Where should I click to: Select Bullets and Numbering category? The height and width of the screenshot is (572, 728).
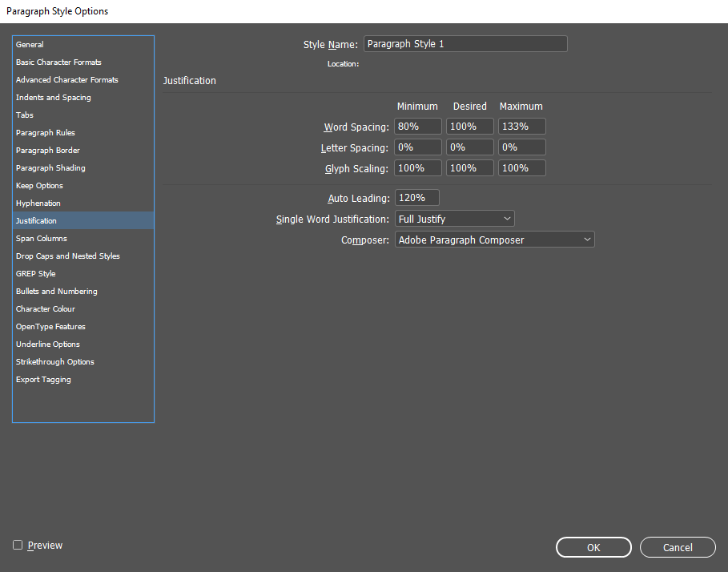point(57,292)
